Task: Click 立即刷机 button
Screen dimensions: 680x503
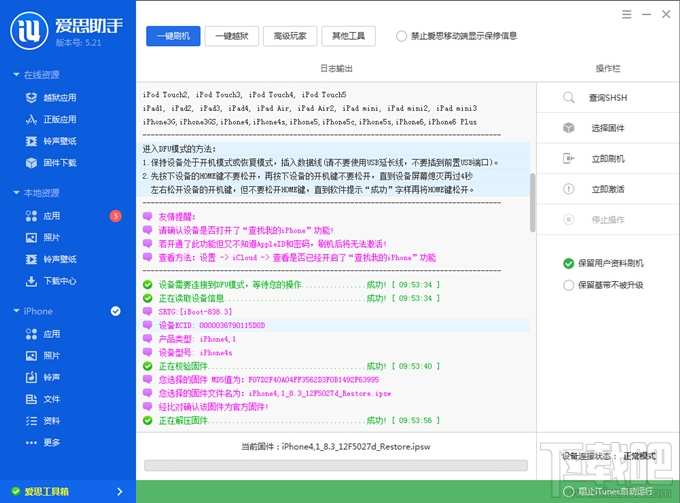Action: (608, 159)
